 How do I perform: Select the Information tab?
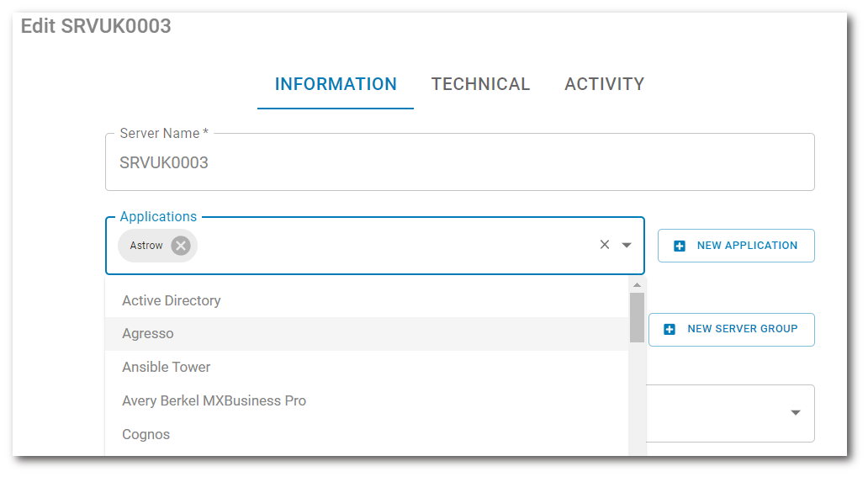coord(336,84)
